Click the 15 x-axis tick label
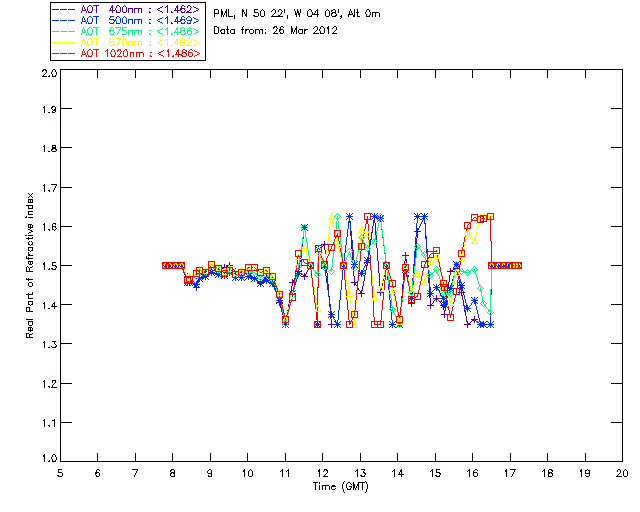Viewport: 640px width, 512px height. 435,473
